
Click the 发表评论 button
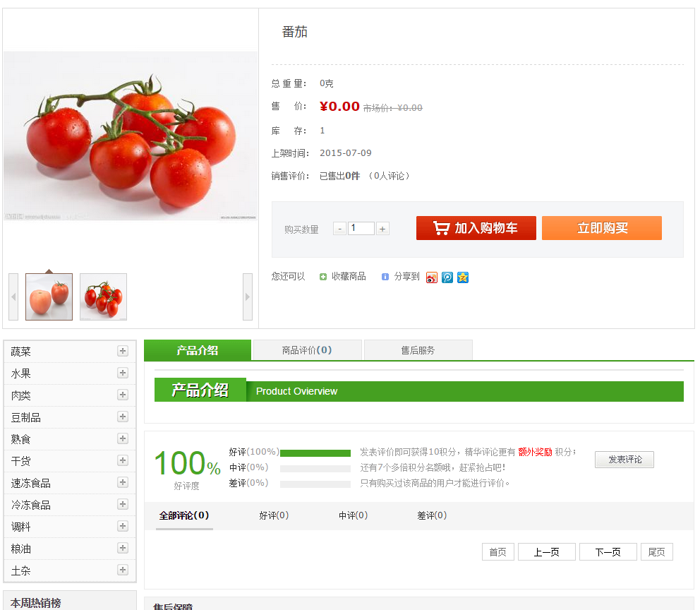click(624, 460)
